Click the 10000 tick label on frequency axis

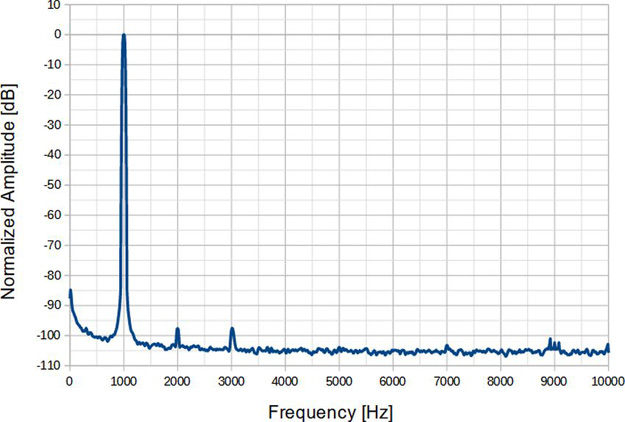pyautogui.click(x=607, y=381)
